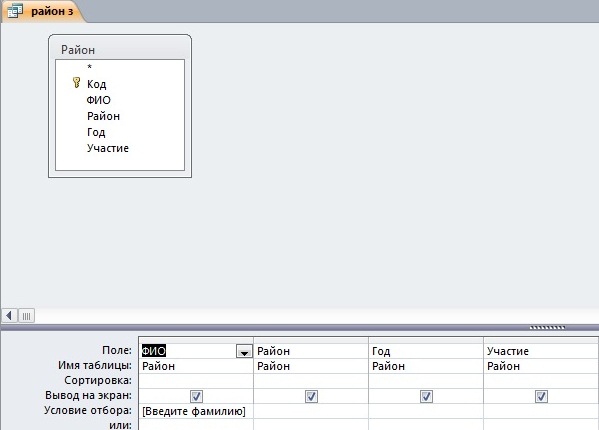
Task: Click the criteria cell under the Район column
Action: coord(311,411)
